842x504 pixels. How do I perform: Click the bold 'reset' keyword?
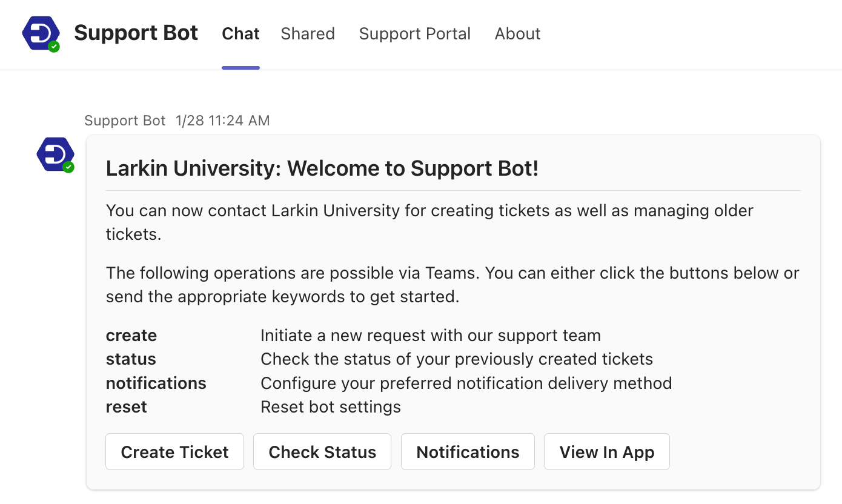(127, 407)
